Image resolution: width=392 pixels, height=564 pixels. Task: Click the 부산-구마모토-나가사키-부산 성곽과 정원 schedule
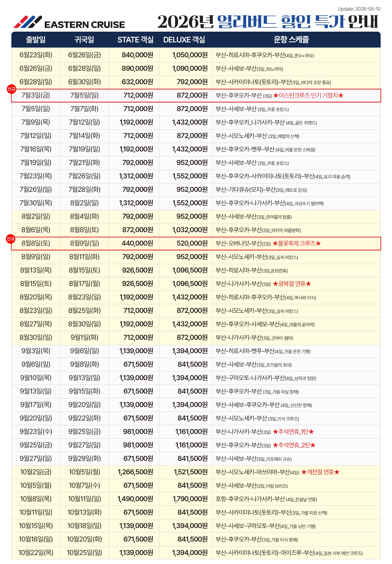(x=266, y=378)
